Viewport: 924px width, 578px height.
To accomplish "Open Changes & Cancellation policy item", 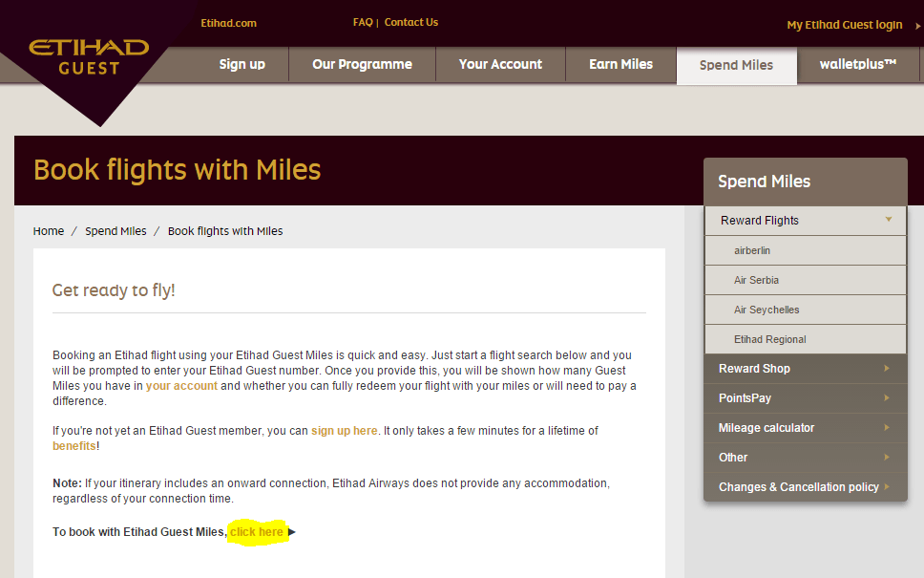I will [x=806, y=486].
